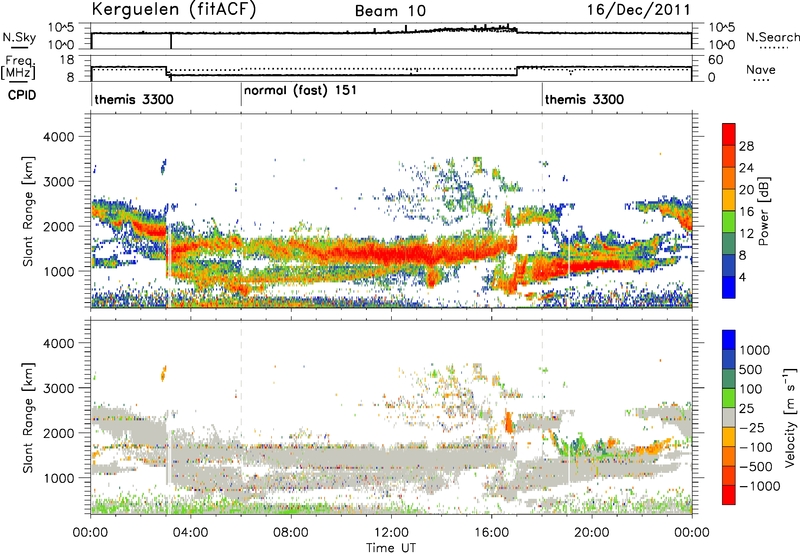The image size is (800, 554).
Task: Click the '18' frequency axis tick label
Action: pos(66,60)
